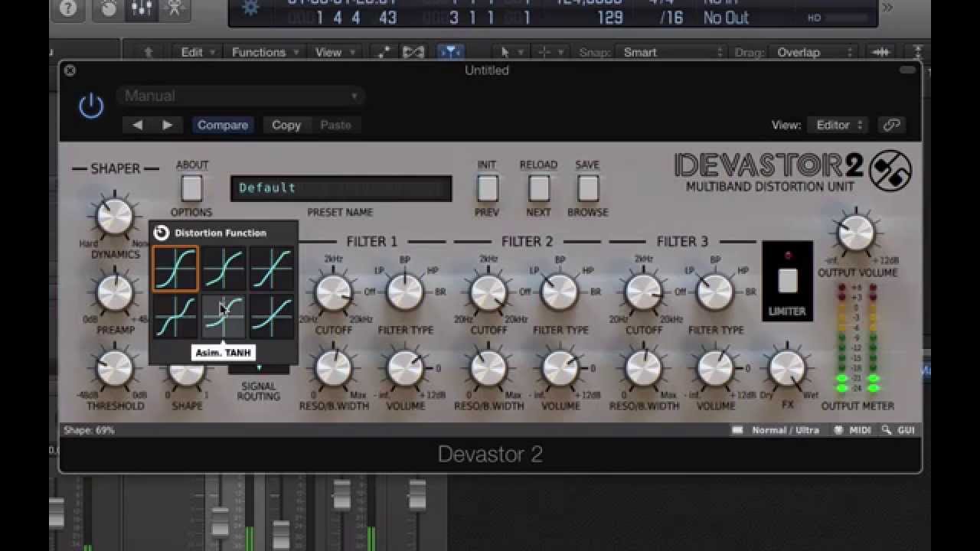The image size is (980, 551).
Task: Click Filter 3 RESO/B.WIDTH knob
Action: click(644, 369)
